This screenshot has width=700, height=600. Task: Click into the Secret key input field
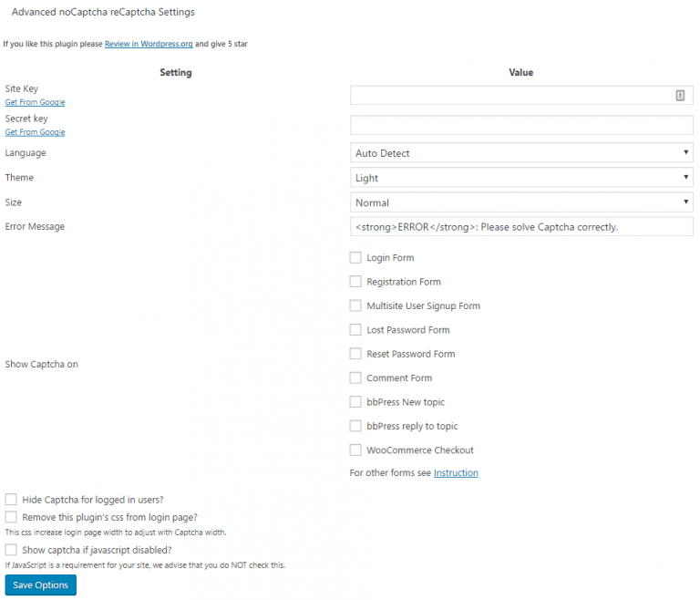point(521,125)
